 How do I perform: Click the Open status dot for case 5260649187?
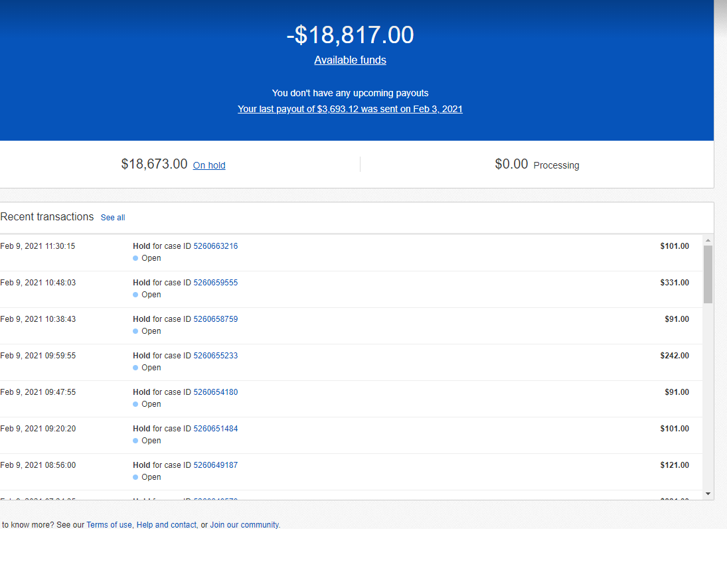(x=135, y=477)
